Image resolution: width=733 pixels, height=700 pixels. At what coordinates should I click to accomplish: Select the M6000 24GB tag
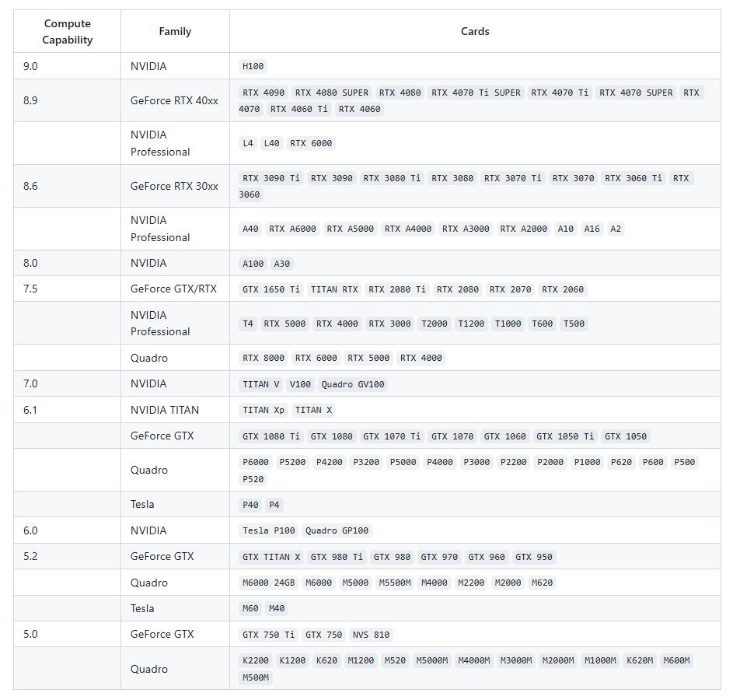(x=269, y=583)
